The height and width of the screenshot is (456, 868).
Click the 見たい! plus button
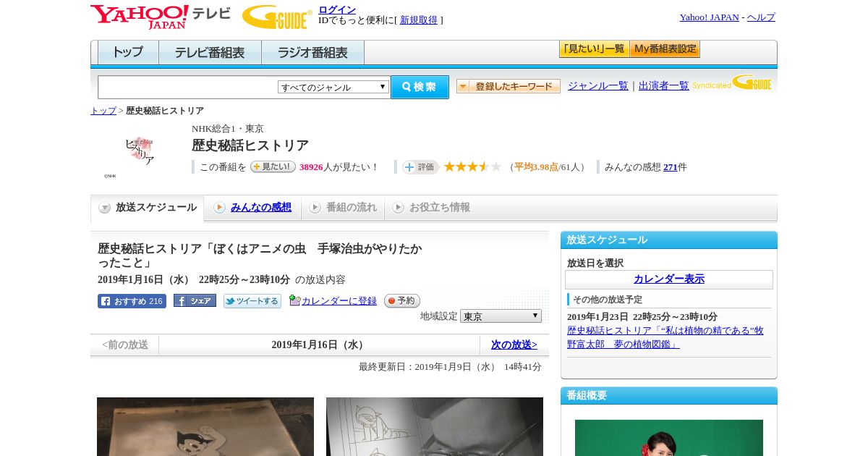coord(273,166)
